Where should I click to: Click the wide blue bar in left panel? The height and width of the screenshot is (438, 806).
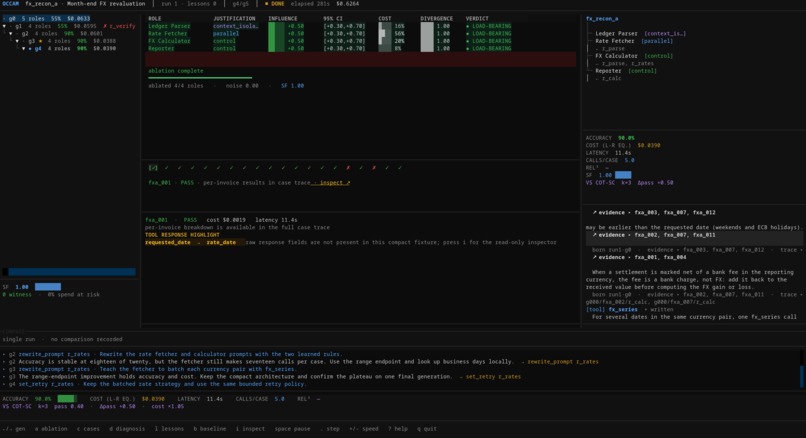pyautogui.click(x=72, y=272)
